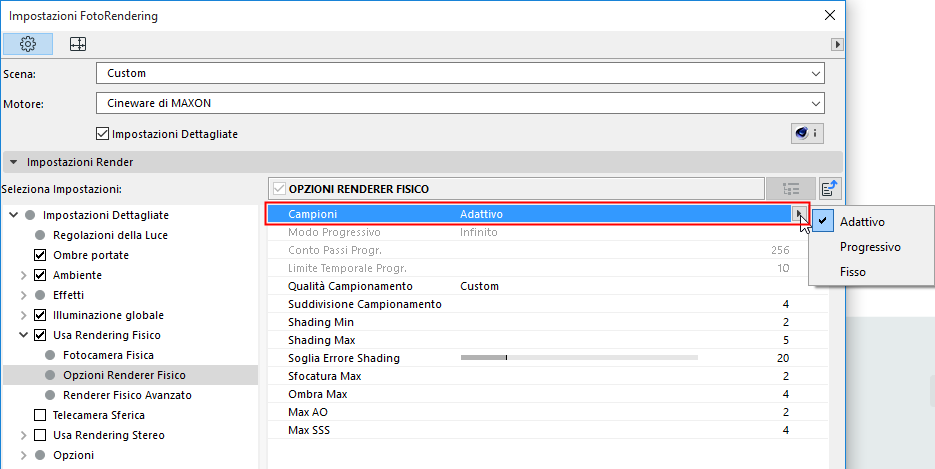This screenshot has height=469, width=935.
Task: Close the Impostazioni FotoRendering dialog
Action: tap(829, 15)
